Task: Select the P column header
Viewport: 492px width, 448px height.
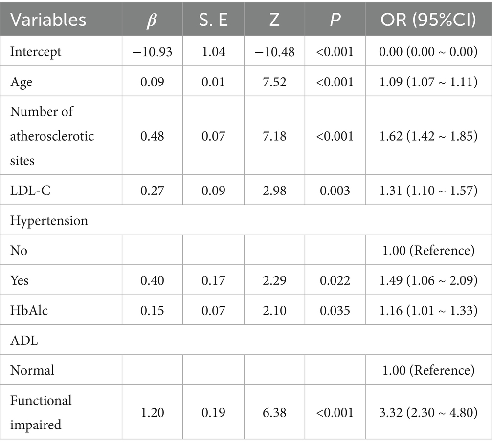Action: click(335, 20)
